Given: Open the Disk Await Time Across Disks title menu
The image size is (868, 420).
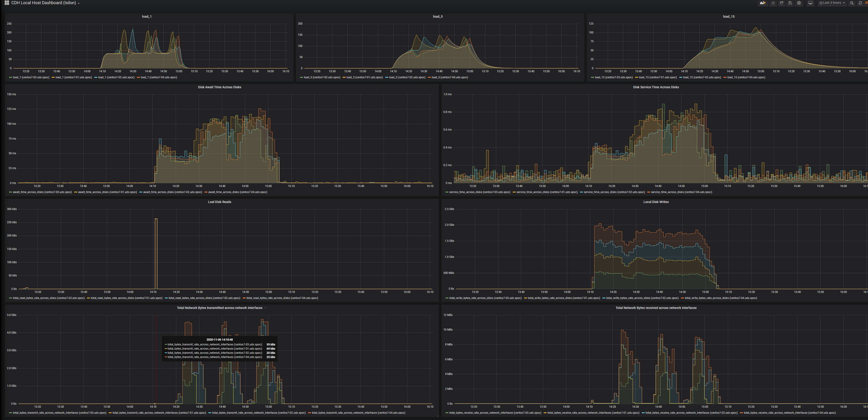Looking at the screenshot, I should click(219, 87).
